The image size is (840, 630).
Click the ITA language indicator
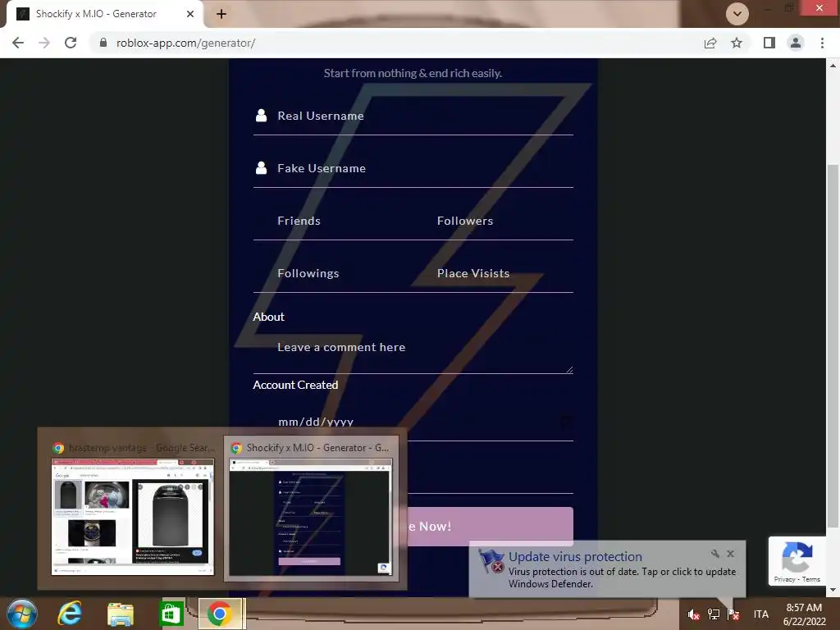pos(760,614)
